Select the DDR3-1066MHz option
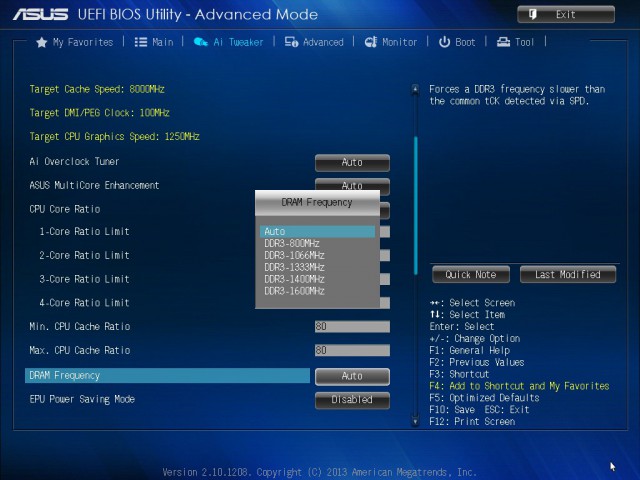Image resolution: width=640 pixels, height=480 pixels. coord(294,255)
